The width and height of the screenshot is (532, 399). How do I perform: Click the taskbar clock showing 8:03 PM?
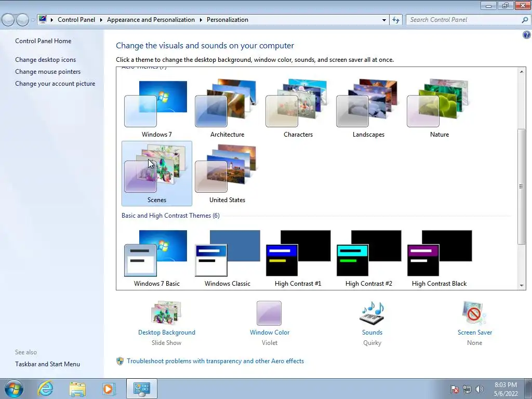[506, 389]
